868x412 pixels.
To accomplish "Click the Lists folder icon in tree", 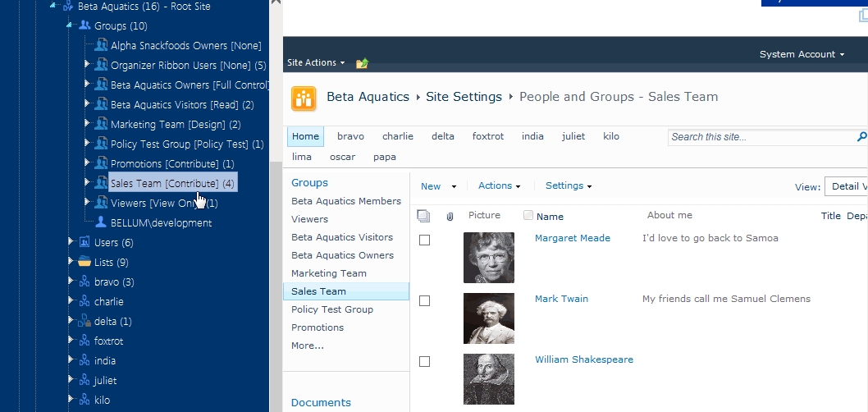I will click(x=85, y=262).
